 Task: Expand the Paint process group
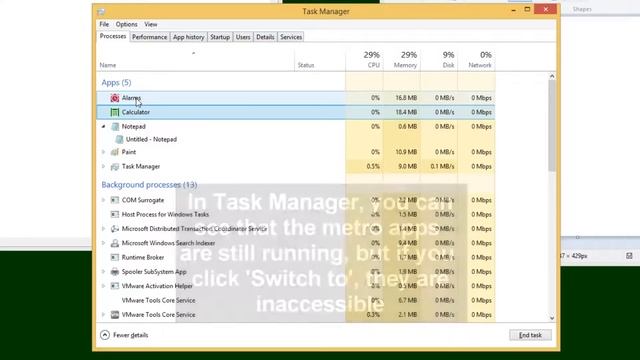[104, 152]
